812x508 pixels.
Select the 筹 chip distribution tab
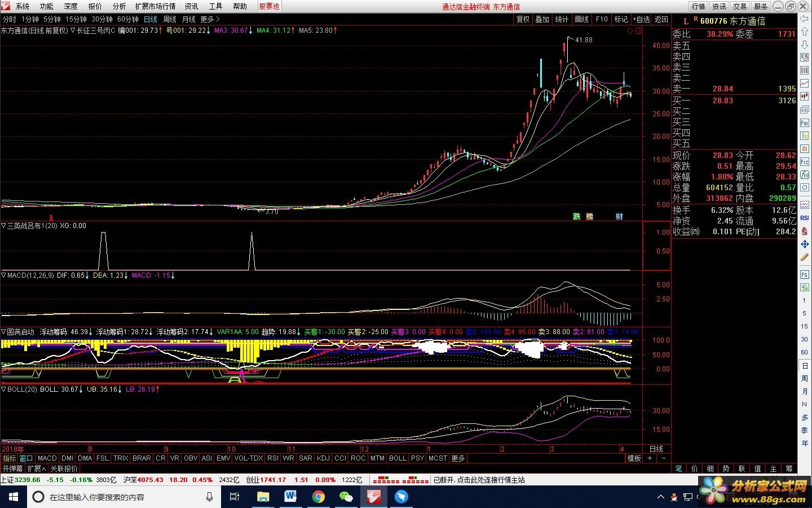click(789, 468)
